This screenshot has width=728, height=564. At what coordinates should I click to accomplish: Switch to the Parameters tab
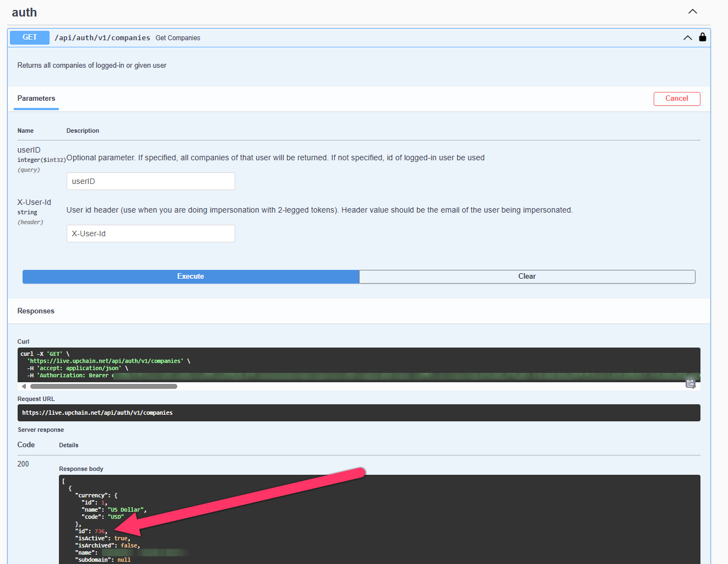point(36,99)
